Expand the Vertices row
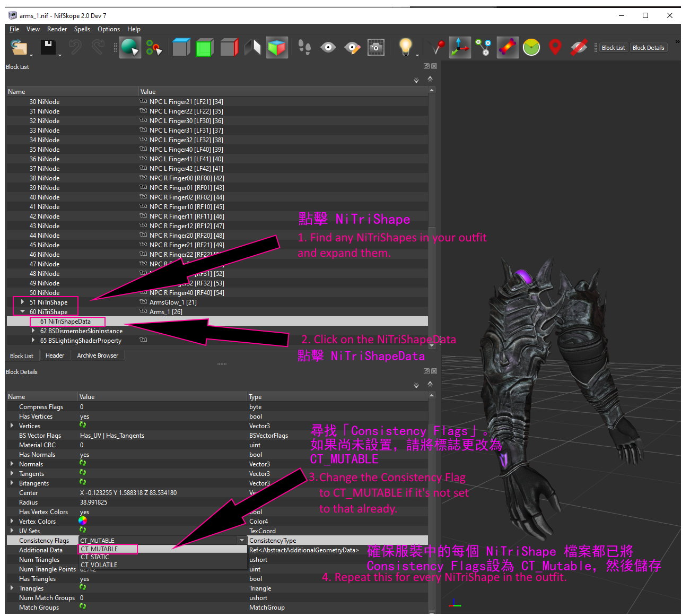Screen dimensions: 699x616 click(x=12, y=426)
